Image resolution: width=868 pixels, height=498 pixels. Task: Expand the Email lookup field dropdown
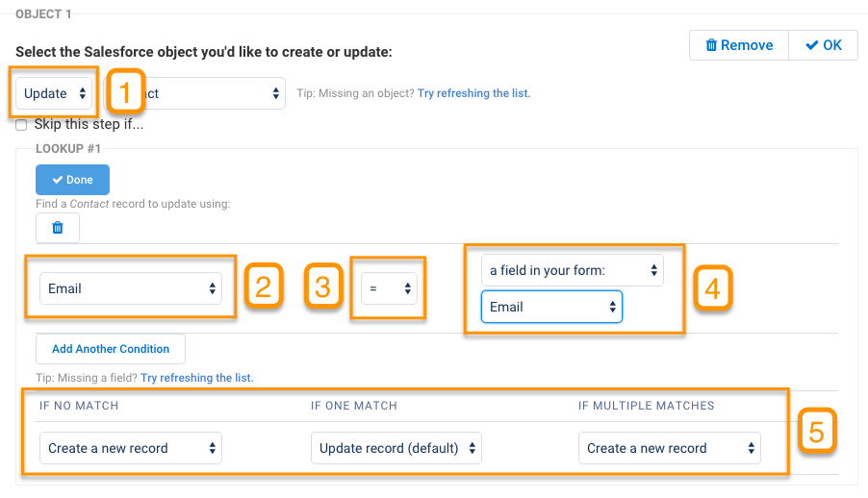[131, 288]
